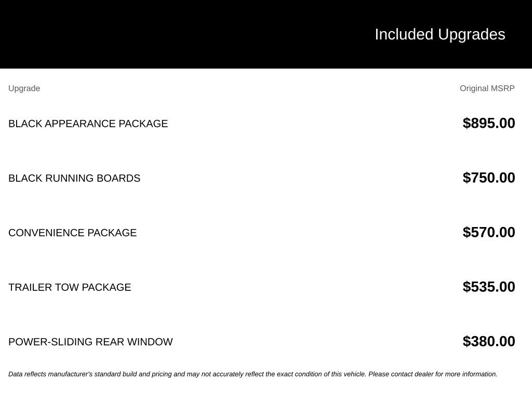The width and height of the screenshot is (532, 399).
Task: Select the Original MSRP column header
Action: pos(487,88)
